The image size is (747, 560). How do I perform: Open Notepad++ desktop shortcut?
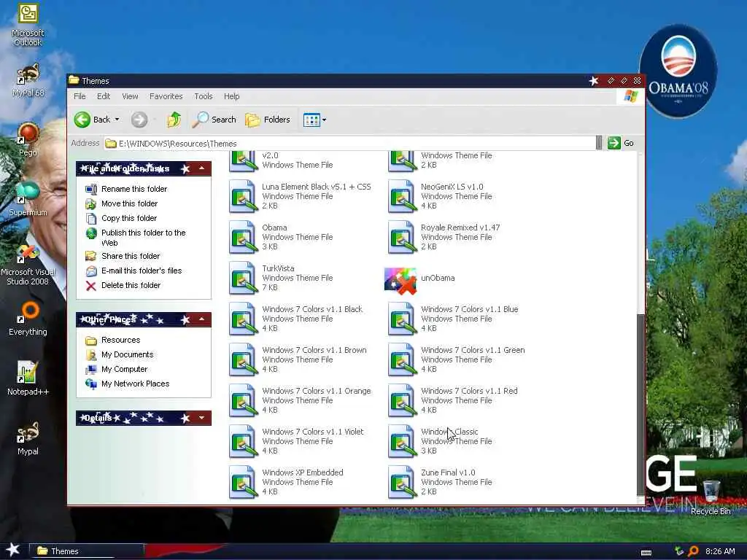[28, 378]
